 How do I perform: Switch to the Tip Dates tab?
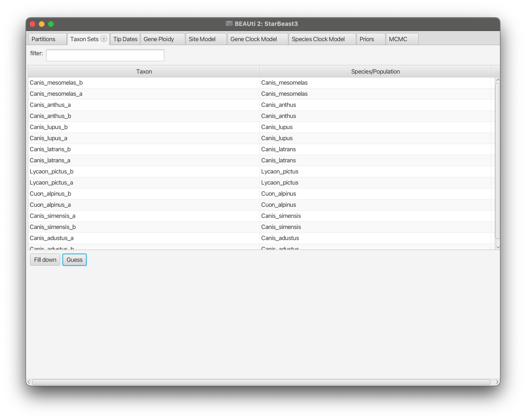tap(125, 39)
